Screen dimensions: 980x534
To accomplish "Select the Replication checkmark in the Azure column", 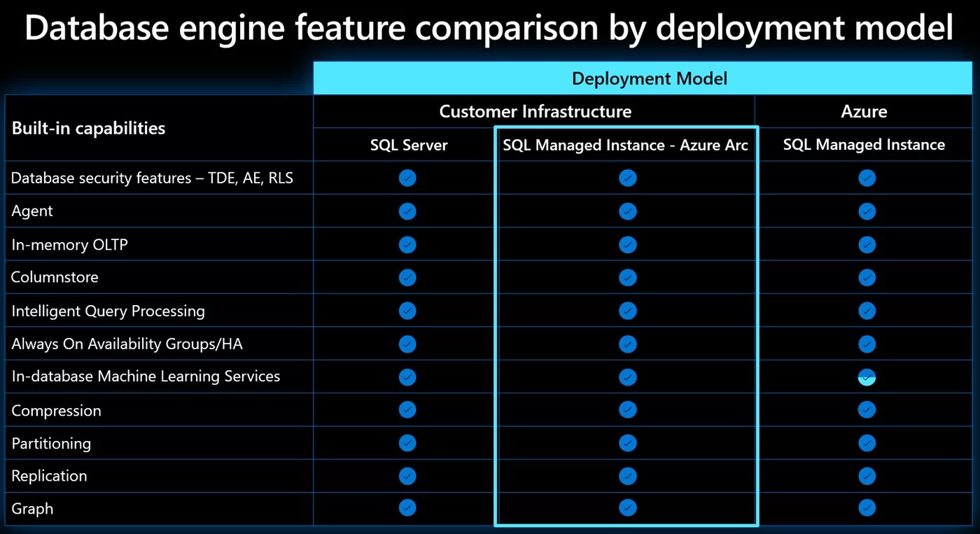I will click(x=867, y=476).
